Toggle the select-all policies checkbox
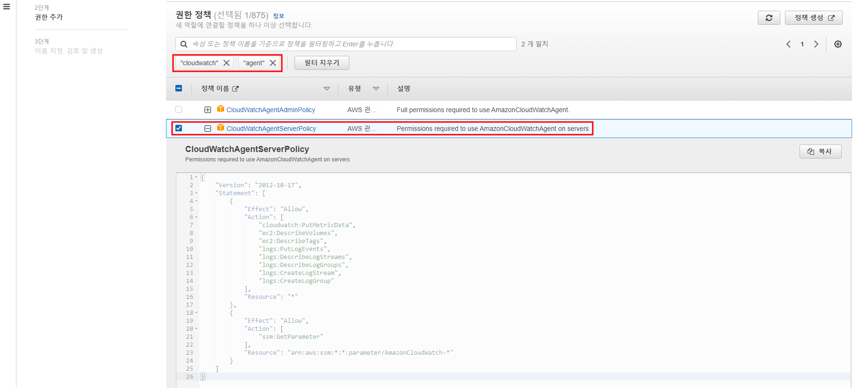This screenshot has width=868, height=388. [179, 88]
